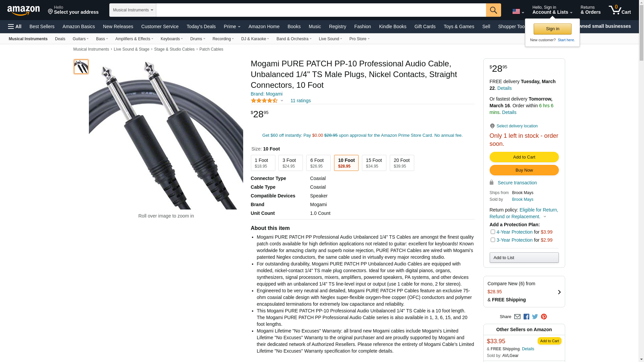Open Today's Deals in navigation bar
Image resolution: width=644 pixels, height=362 pixels.
click(201, 26)
